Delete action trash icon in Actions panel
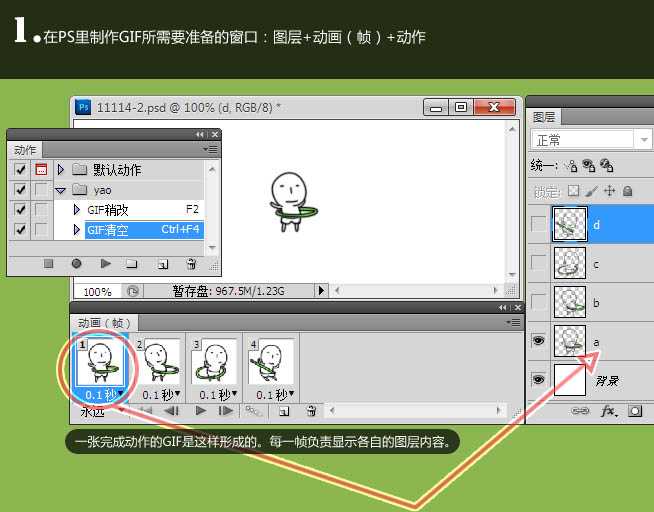 191,264
